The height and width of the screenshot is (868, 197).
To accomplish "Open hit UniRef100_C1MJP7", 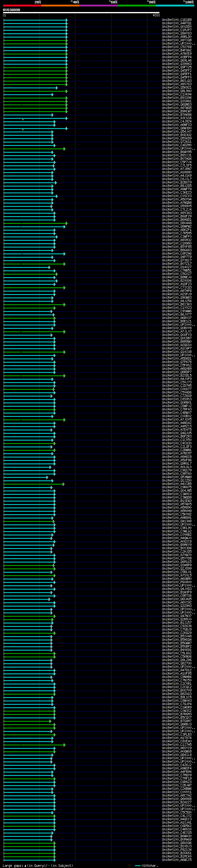I will coord(177,30).
